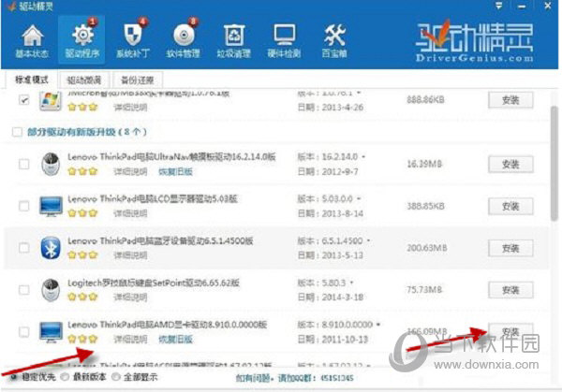
Task: Open the 百宝箱 tools icon
Action: 334,40
